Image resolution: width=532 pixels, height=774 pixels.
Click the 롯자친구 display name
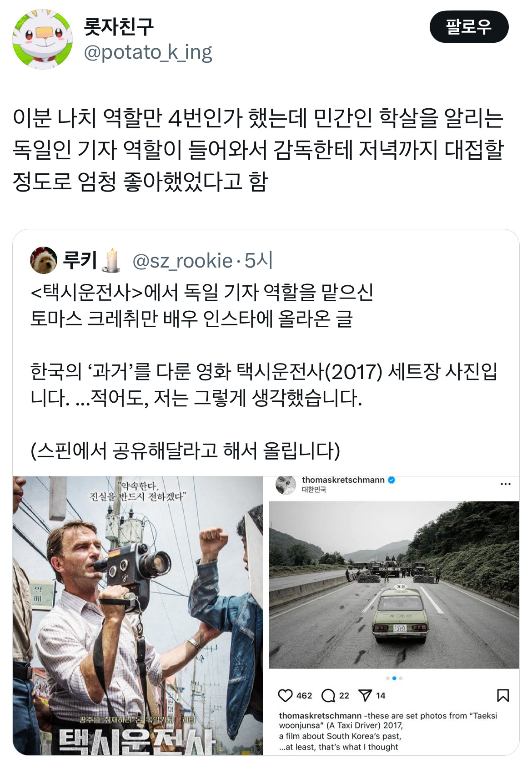(x=118, y=26)
